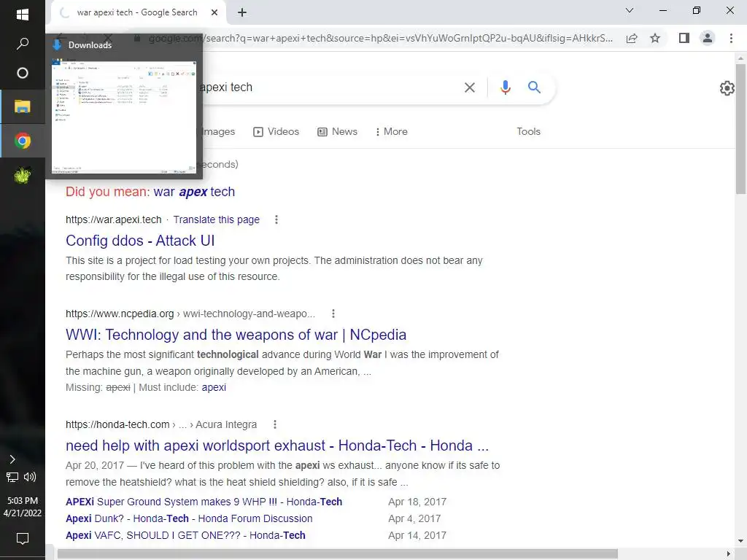This screenshot has width=747, height=560.
Task: Open Chrome three-dot menu
Action: pos(731,38)
